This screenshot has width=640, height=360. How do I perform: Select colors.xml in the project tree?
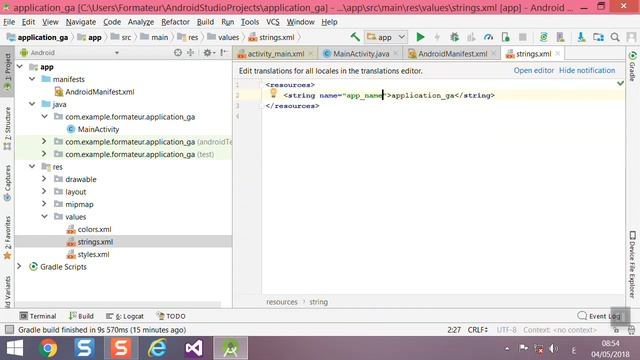pos(94,229)
